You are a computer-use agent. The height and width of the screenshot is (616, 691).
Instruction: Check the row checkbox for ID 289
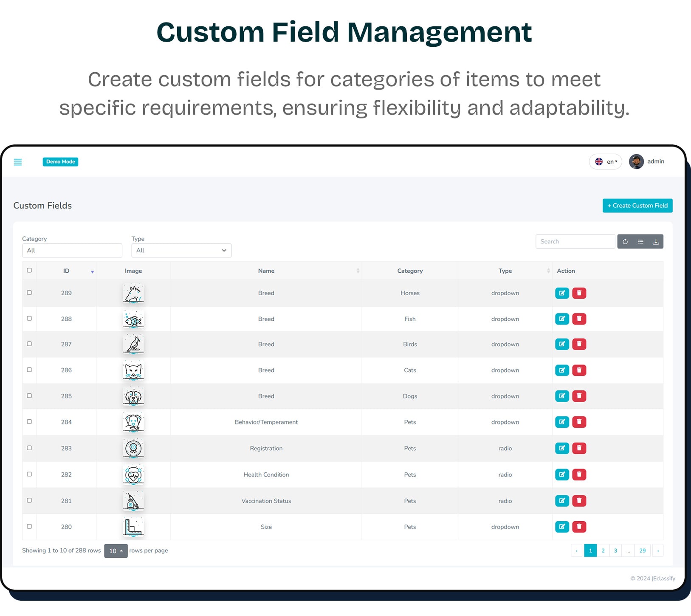(x=29, y=293)
